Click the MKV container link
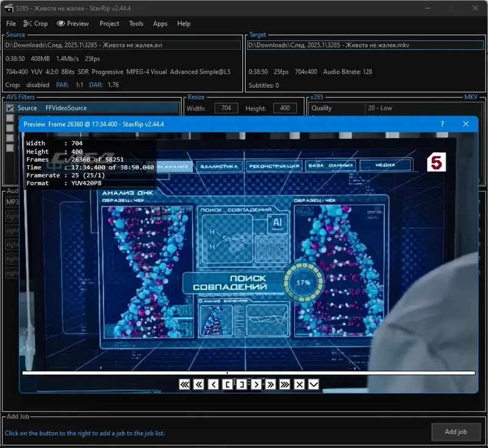 [470, 97]
